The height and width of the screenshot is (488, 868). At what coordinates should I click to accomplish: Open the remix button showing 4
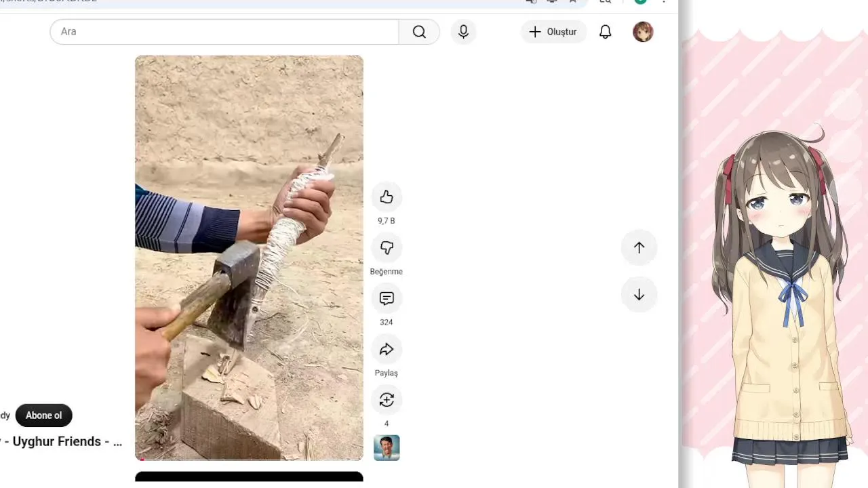387,400
